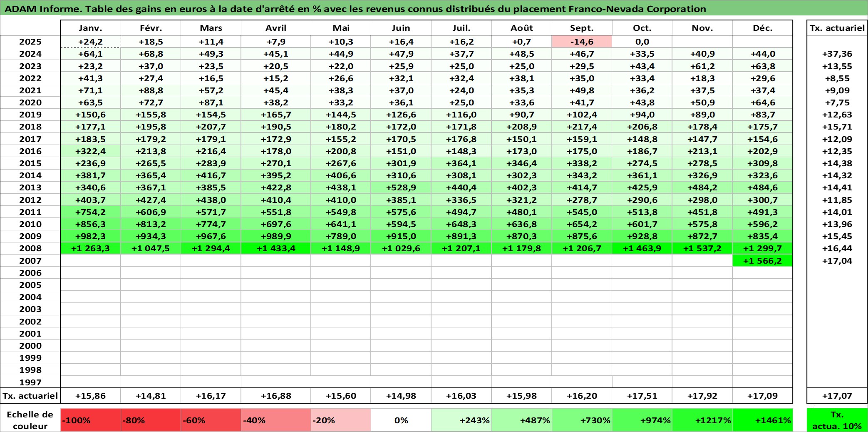868x432 pixels.
Task: Select the Tx. actua. 10% green box
Action: point(837,420)
